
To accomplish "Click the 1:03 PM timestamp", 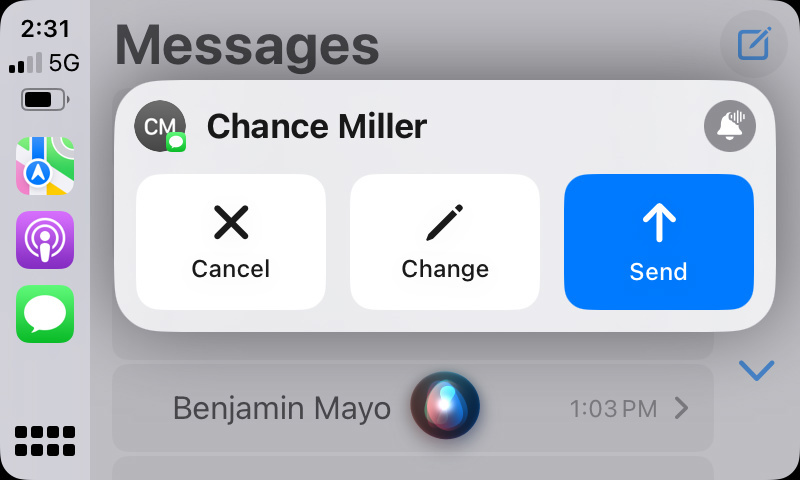I will (613, 409).
